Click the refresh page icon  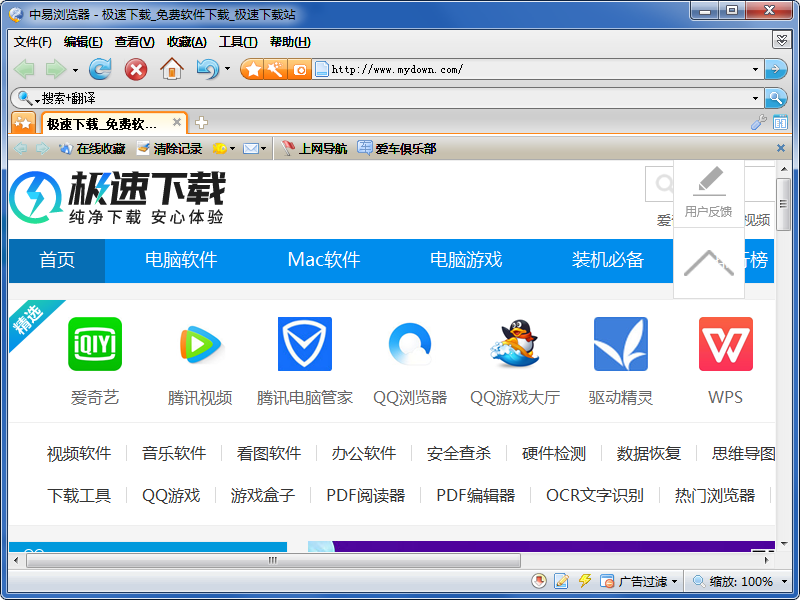point(100,69)
